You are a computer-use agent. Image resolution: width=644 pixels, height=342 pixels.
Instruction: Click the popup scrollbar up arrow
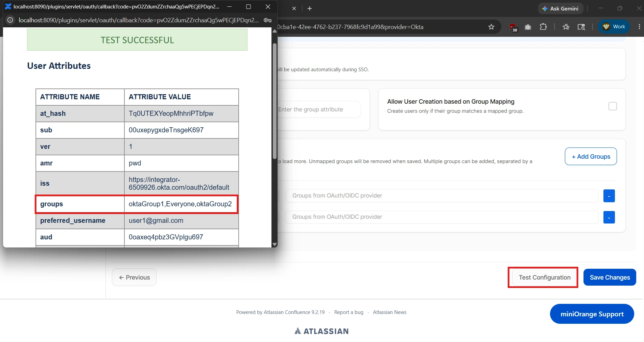pyautogui.click(x=275, y=31)
